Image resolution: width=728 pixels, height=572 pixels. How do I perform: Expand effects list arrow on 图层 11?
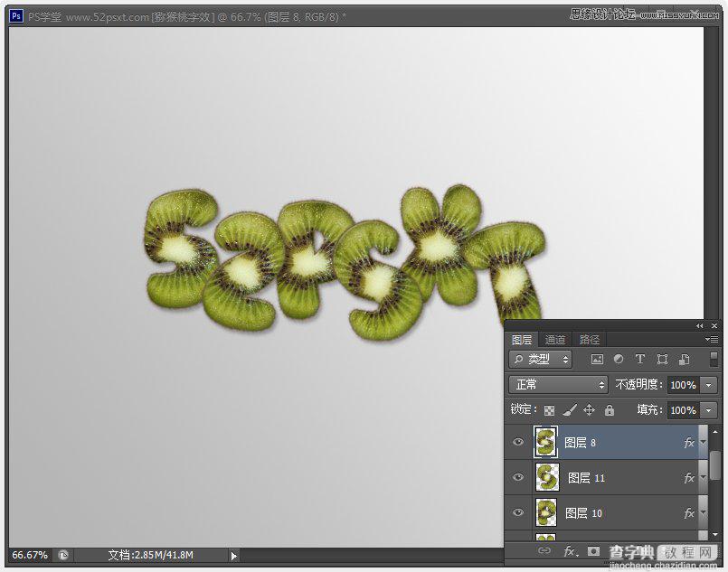[703, 478]
